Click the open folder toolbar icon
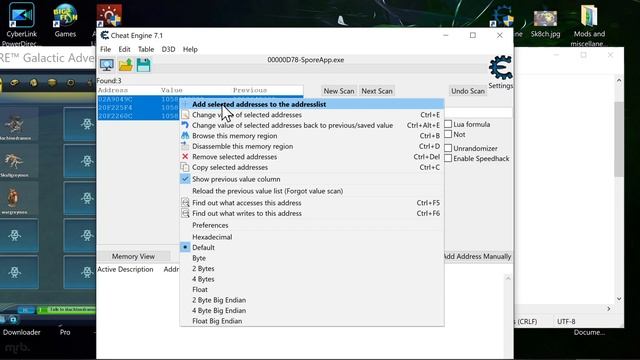640x360 pixels. pos(126,65)
